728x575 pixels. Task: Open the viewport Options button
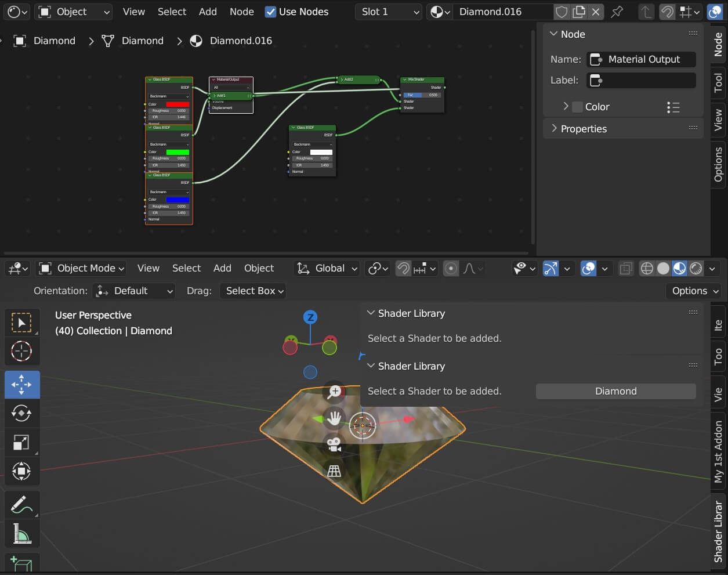pos(695,291)
